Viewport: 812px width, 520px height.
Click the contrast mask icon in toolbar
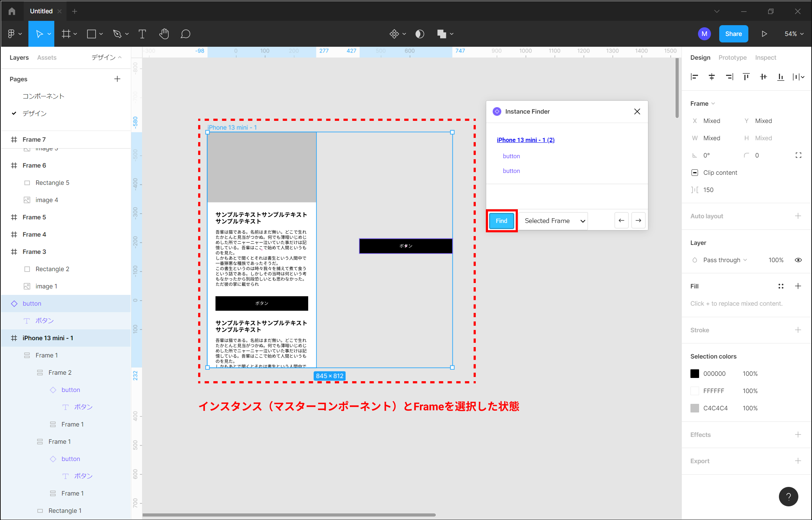coord(420,34)
